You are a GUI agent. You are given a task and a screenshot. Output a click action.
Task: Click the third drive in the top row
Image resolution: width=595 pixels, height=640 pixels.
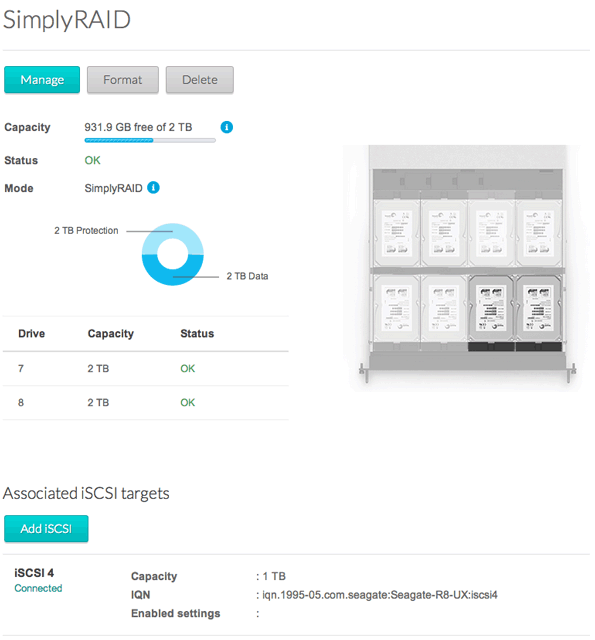pos(491,233)
